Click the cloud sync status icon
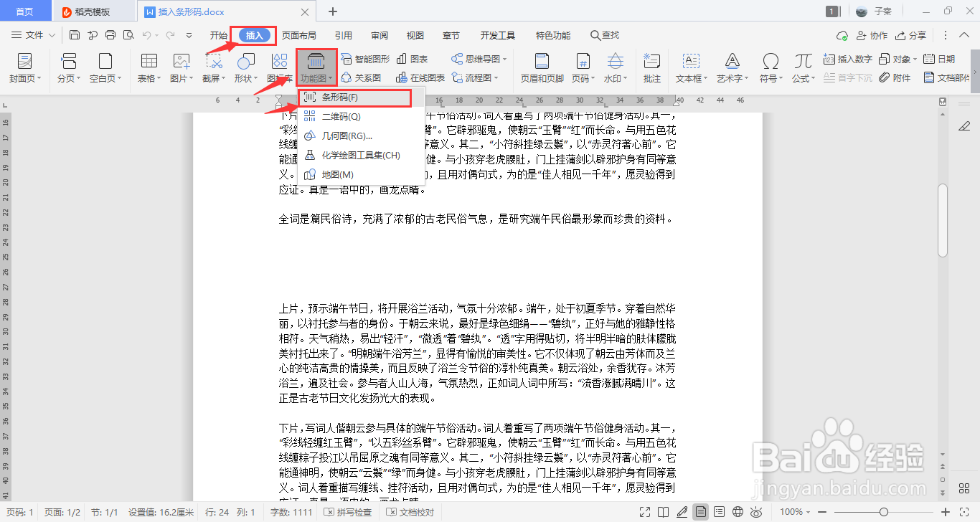Viewport: 980px width, 522px height. [x=842, y=35]
